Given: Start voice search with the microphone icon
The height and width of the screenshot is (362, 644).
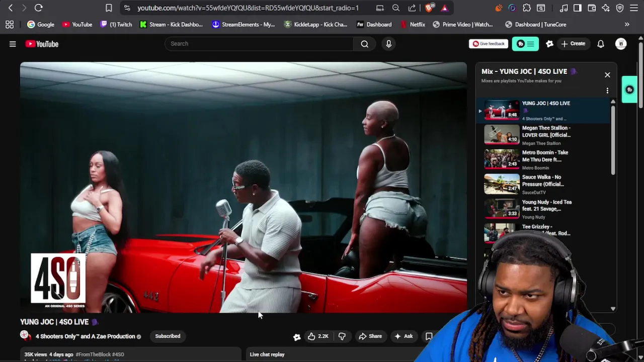Looking at the screenshot, I should (388, 44).
